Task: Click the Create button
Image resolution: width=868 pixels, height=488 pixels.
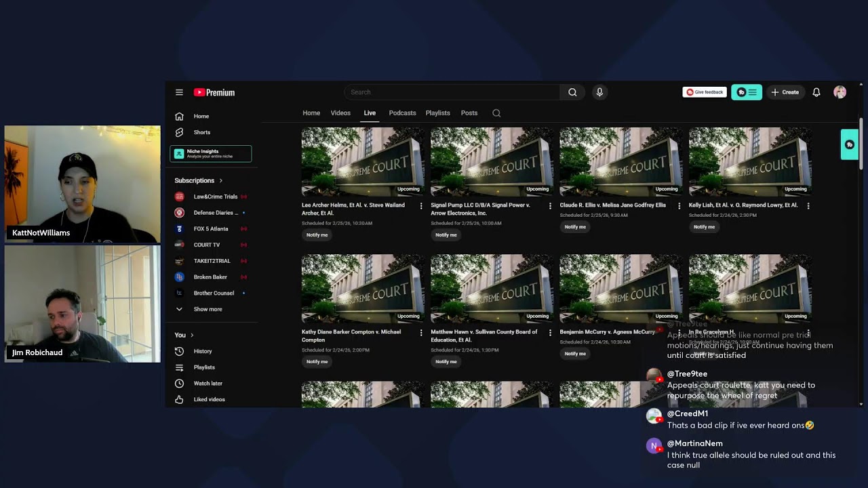Action: coord(785,92)
